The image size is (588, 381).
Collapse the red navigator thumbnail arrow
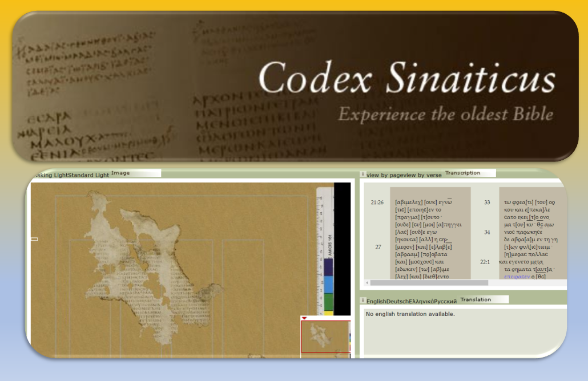(x=304, y=318)
